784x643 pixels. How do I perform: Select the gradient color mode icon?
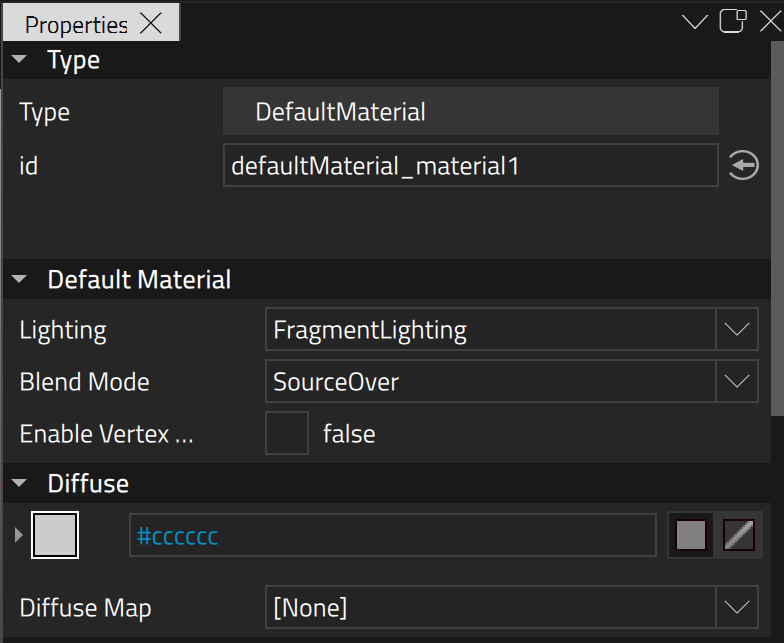pos(738,535)
